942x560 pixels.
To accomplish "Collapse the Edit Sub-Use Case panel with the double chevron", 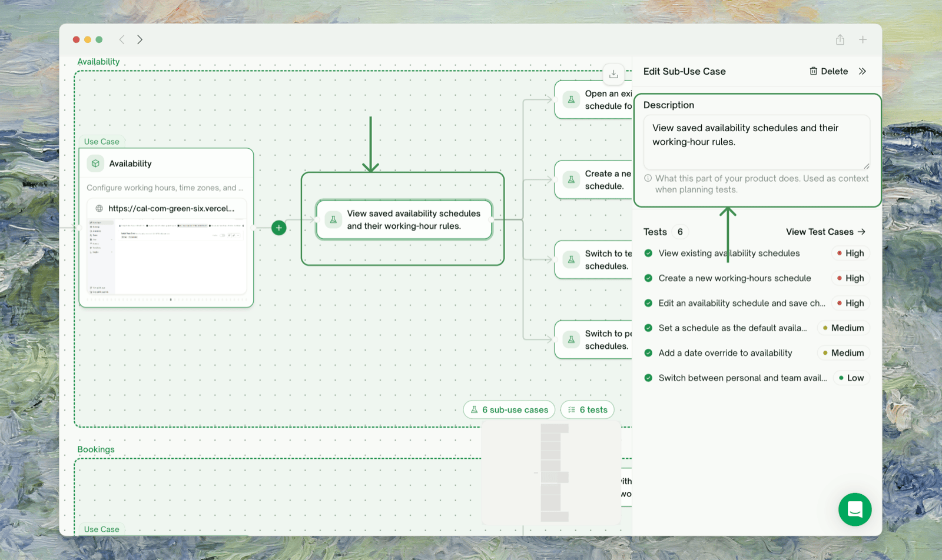I will pos(862,71).
